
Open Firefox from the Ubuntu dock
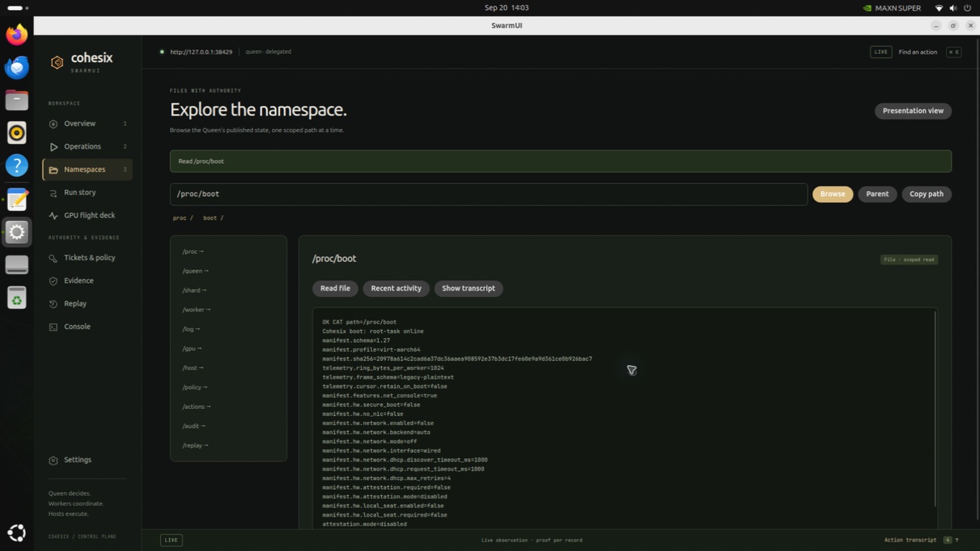pos(17,34)
